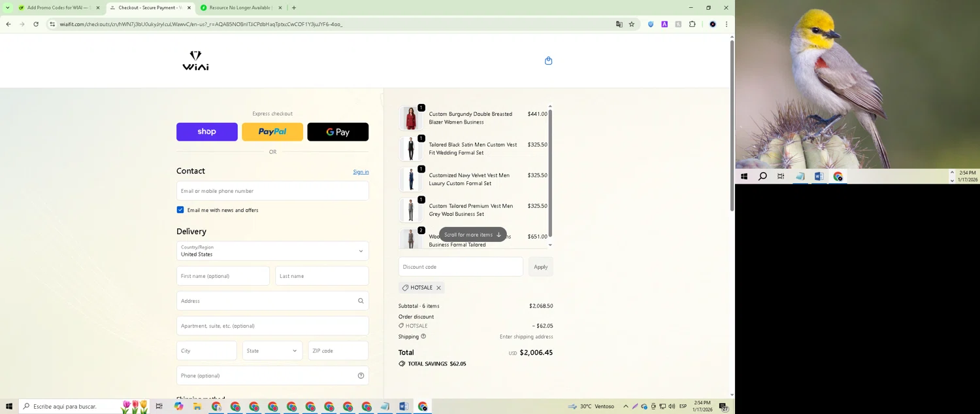Show shipping info tooltip icon
The width and height of the screenshot is (980, 414).
[423, 336]
